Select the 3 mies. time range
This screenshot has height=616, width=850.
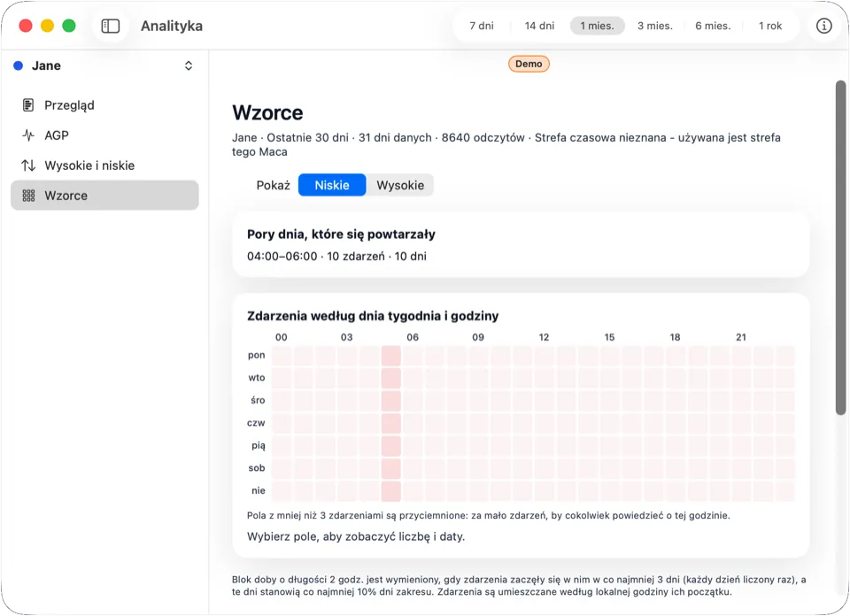click(655, 26)
